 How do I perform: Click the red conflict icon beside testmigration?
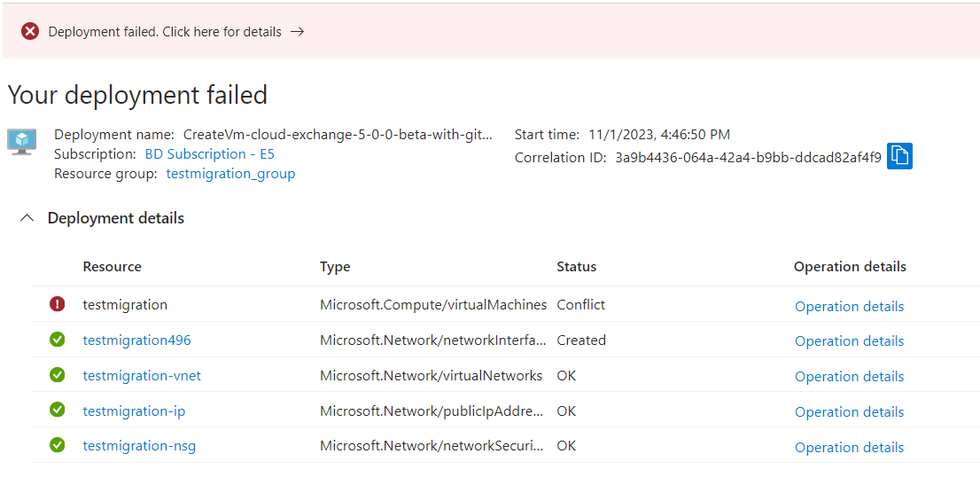57,305
